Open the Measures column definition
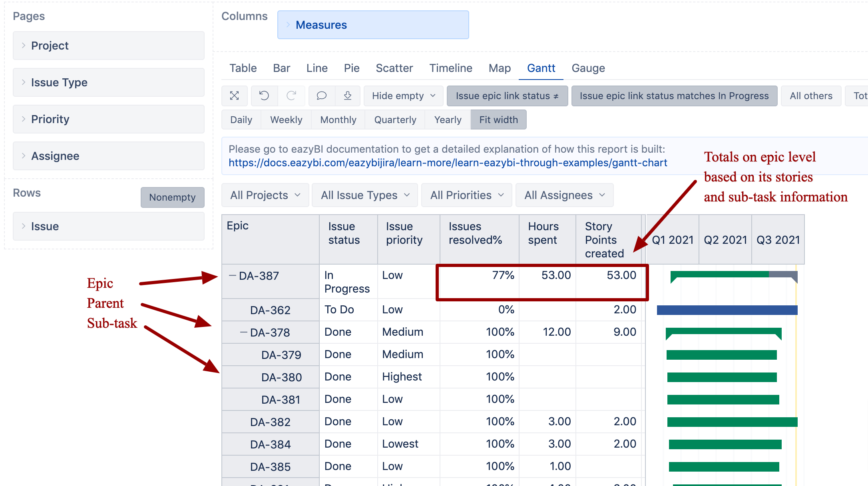868x486 pixels. tap(321, 24)
